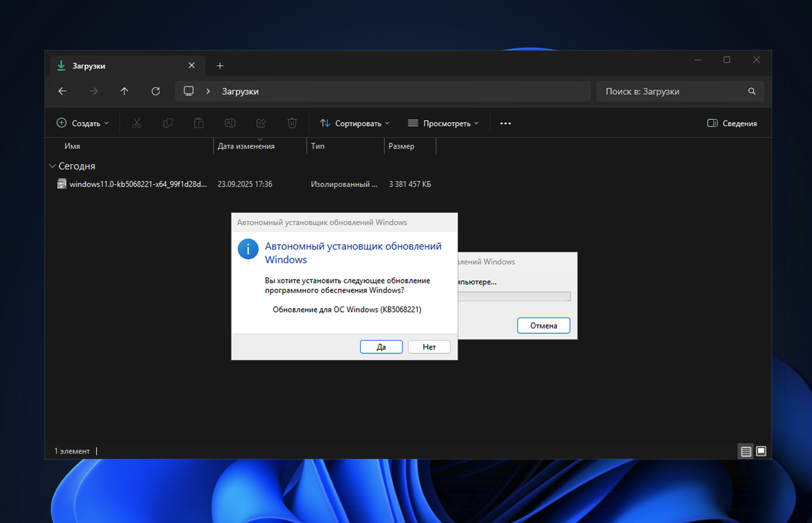
Task: Expand the address bar chevron before Загрузки
Action: pyautogui.click(x=208, y=91)
